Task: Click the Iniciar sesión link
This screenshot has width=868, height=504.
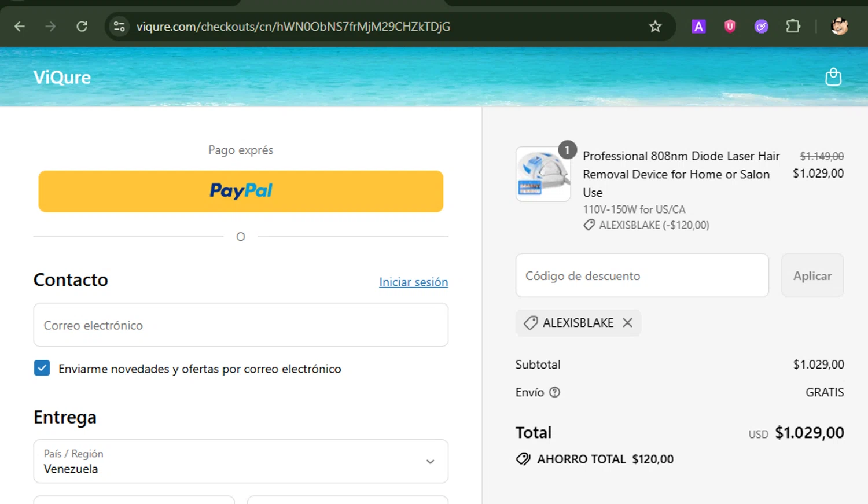Action: (413, 282)
